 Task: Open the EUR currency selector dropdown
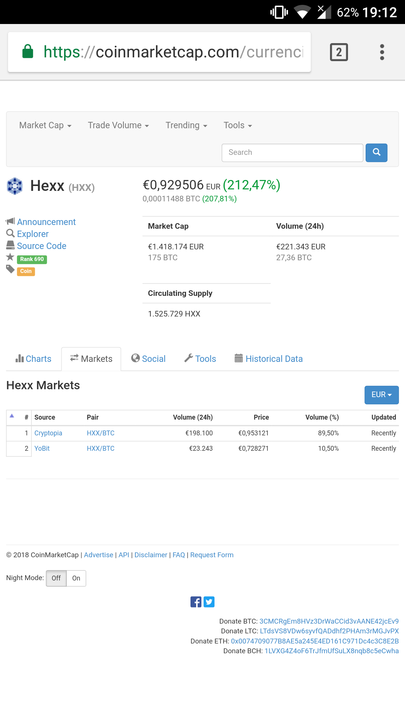click(382, 395)
